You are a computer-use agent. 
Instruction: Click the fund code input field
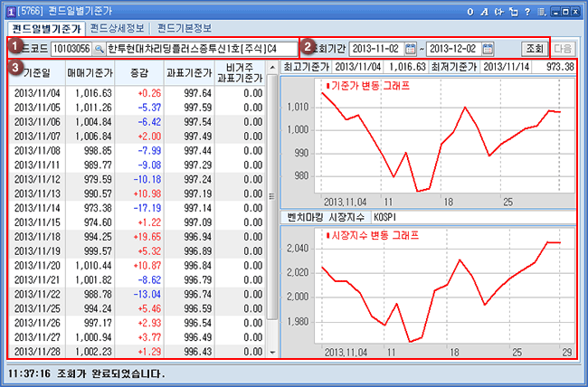tap(71, 48)
